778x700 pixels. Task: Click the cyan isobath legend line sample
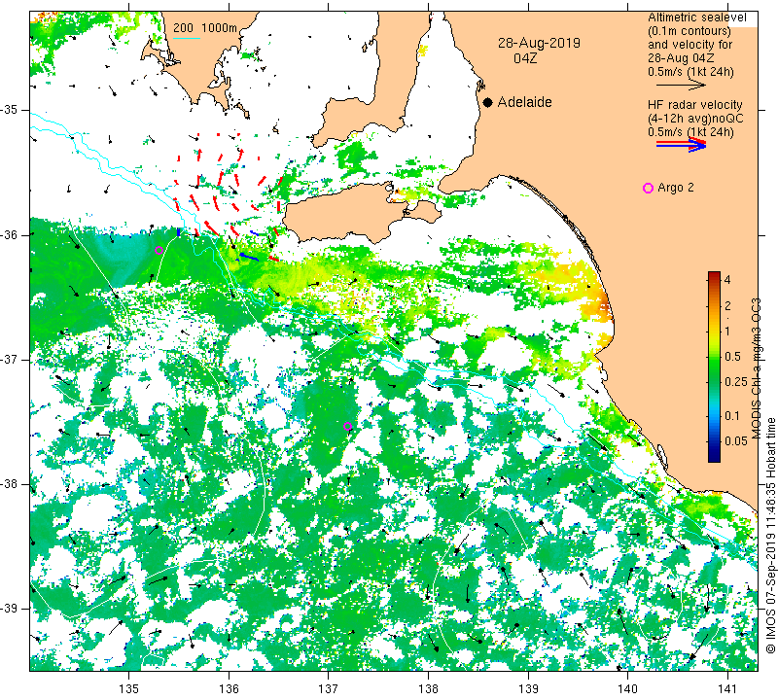pyautogui.click(x=187, y=38)
